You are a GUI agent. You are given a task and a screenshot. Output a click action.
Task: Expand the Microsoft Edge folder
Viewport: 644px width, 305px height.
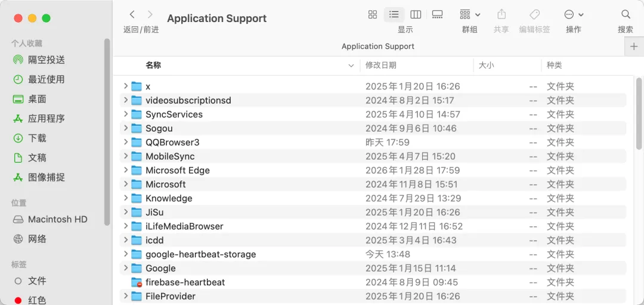coord(126,170)
